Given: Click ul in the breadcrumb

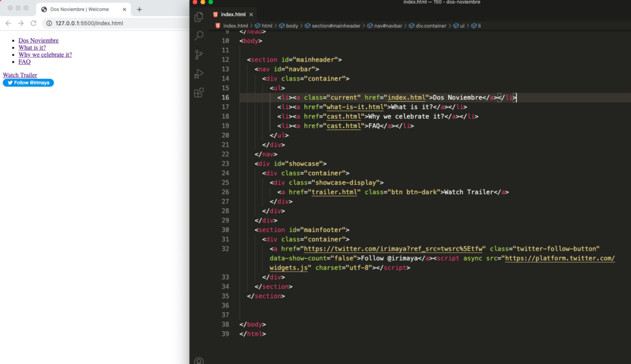Looking at the screenshot, I should (462, 26).
